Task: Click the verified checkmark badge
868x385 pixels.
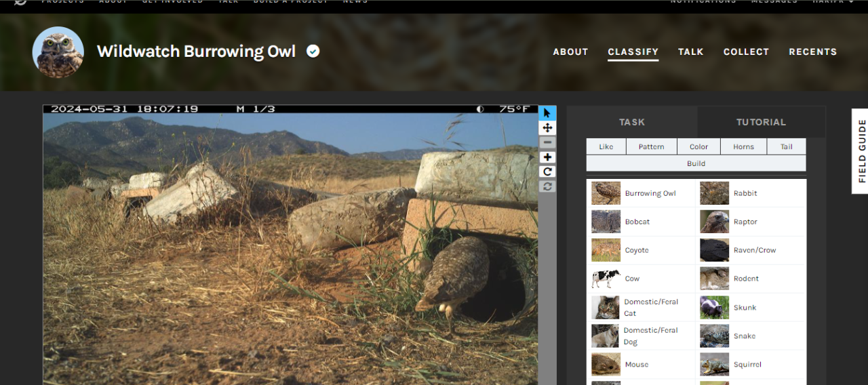Action: click(x=313, y=52)
